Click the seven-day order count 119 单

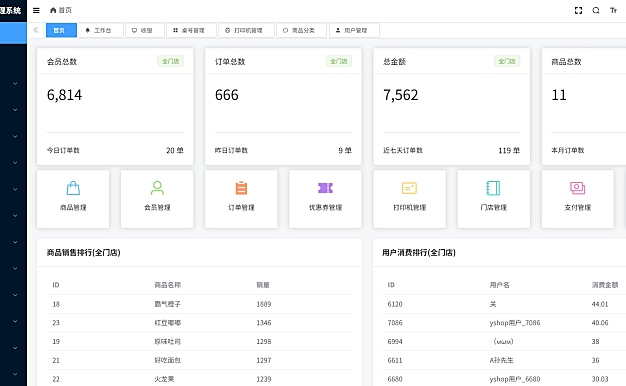(x=509, y=150)
